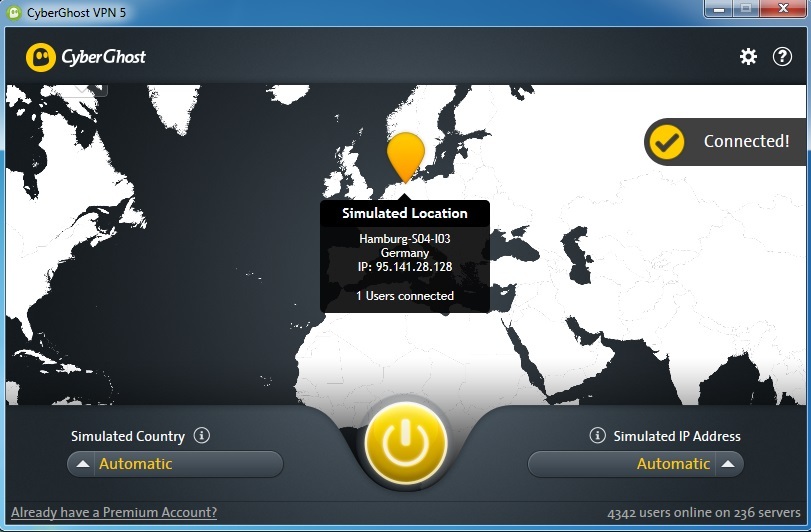
Task: Click the IP 95.141.28.128 text
Action: 404,267
